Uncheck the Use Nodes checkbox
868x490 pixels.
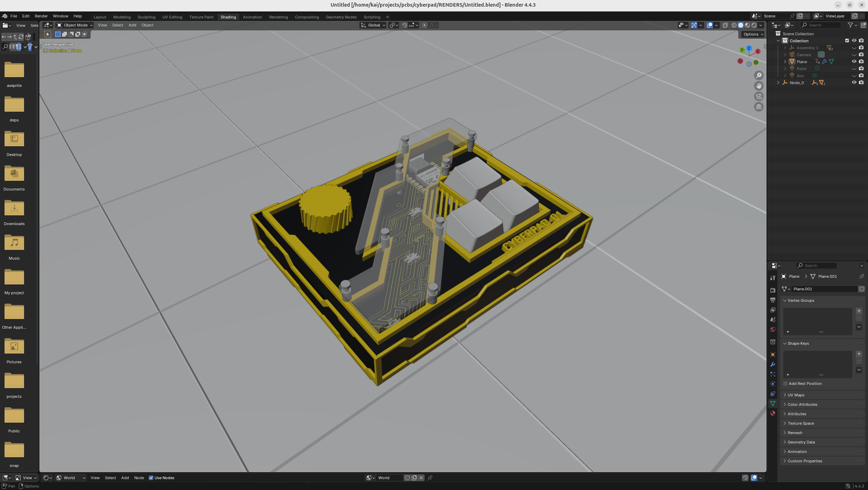[x=151, y=478]
